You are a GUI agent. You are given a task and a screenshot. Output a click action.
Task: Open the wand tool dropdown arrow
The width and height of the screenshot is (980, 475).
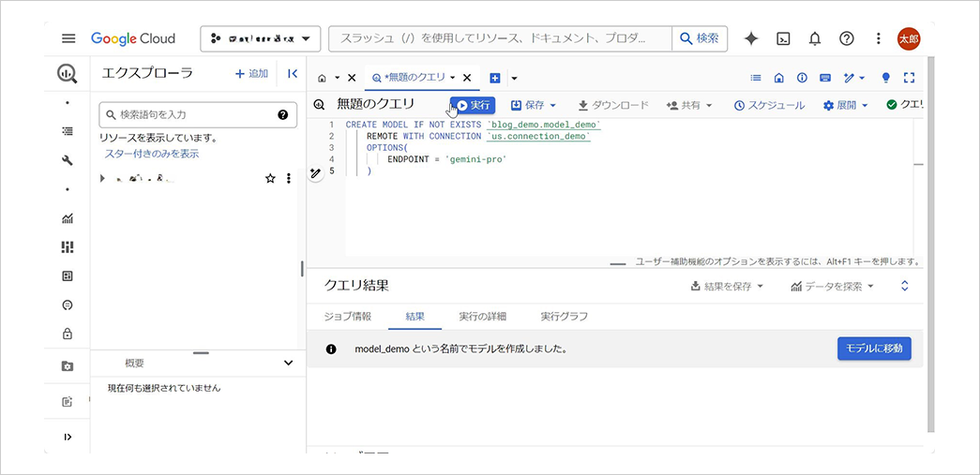coord(863,78)
